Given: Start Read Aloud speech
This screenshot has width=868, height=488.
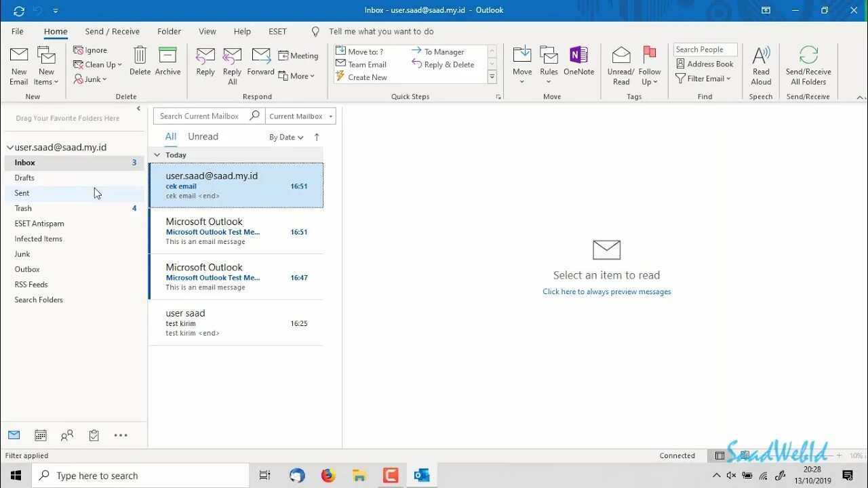Looking at the screenshot, I should click(761, 66).
